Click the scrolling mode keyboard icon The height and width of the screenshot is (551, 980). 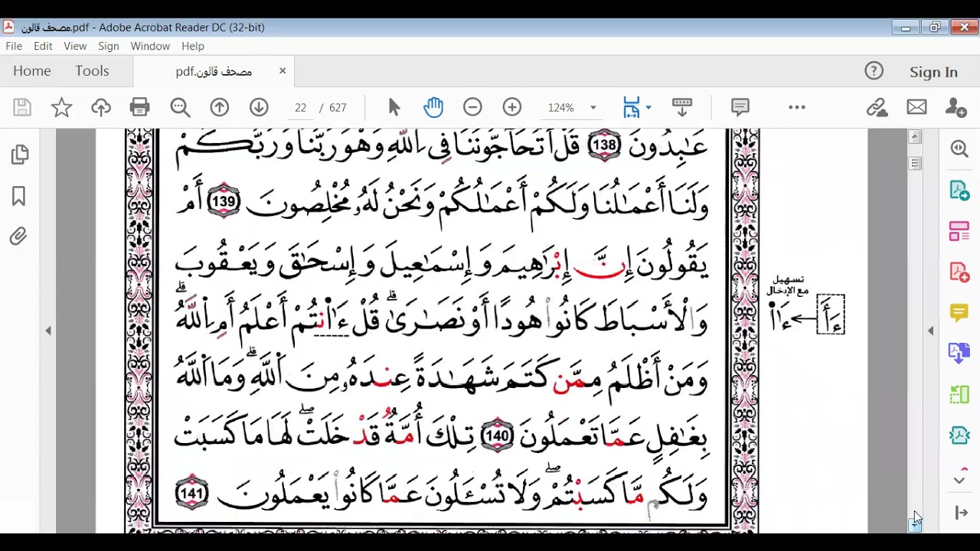point(681,107)
